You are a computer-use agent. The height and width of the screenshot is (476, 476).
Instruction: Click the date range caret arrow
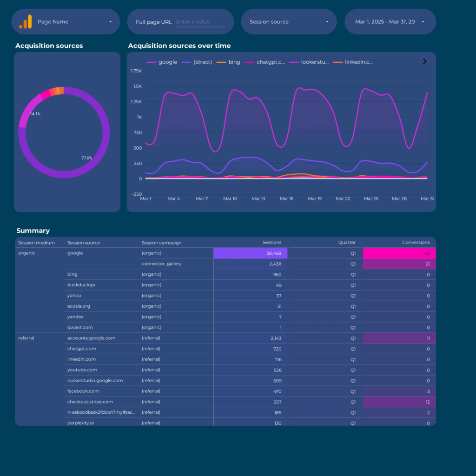pos(423,22)
